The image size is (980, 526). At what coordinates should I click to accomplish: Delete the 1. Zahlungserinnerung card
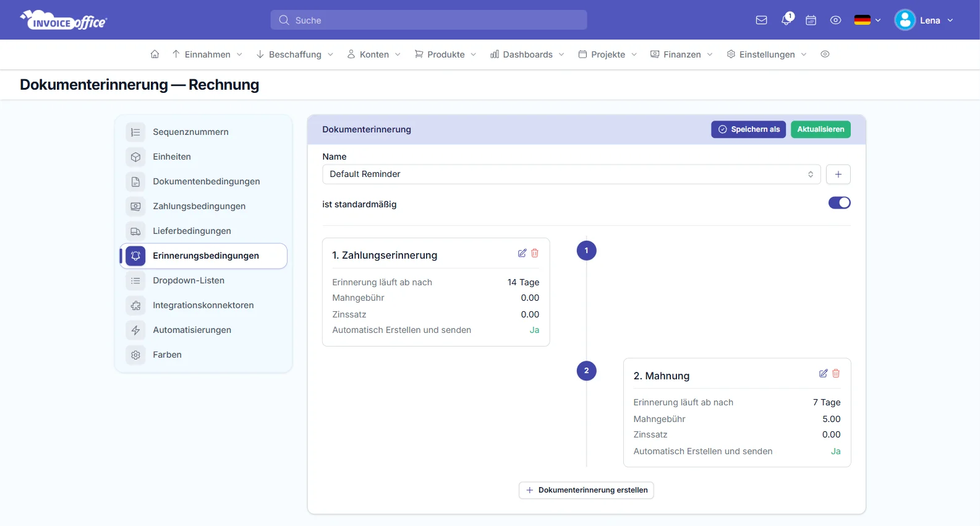click(535, 253)
